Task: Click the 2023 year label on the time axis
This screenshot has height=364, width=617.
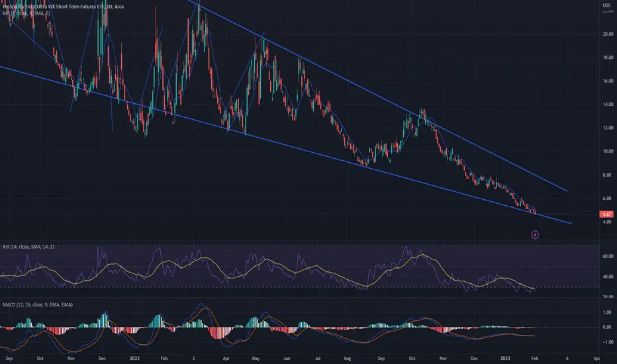Action: [505, 359]
